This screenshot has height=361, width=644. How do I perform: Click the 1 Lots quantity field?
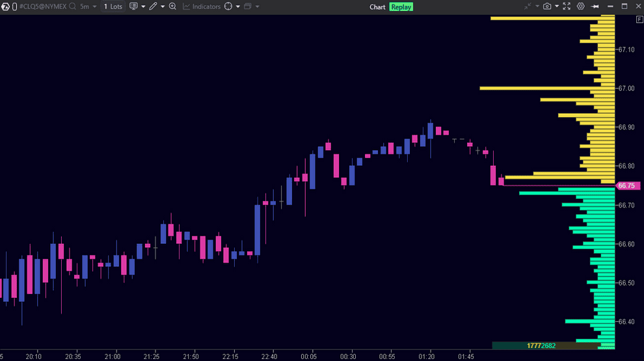[113, 7]
